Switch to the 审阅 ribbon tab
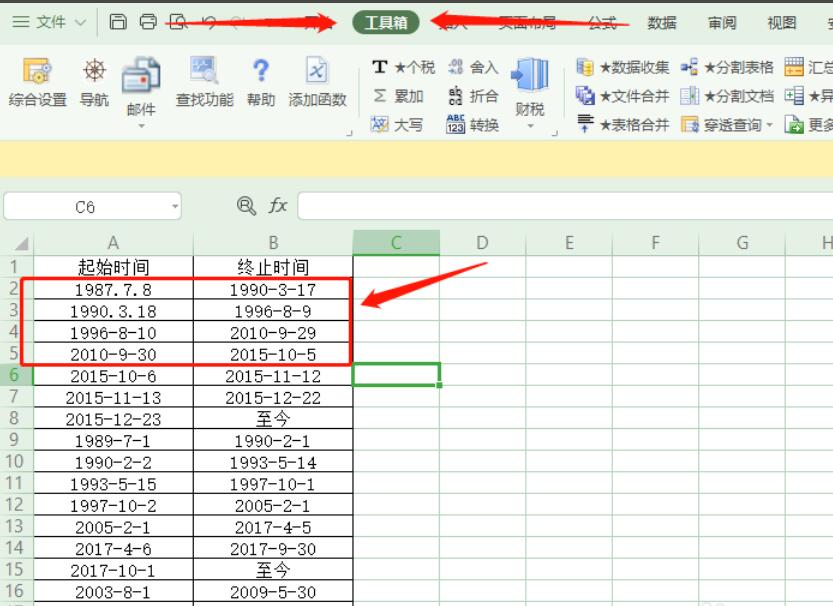 721,23
